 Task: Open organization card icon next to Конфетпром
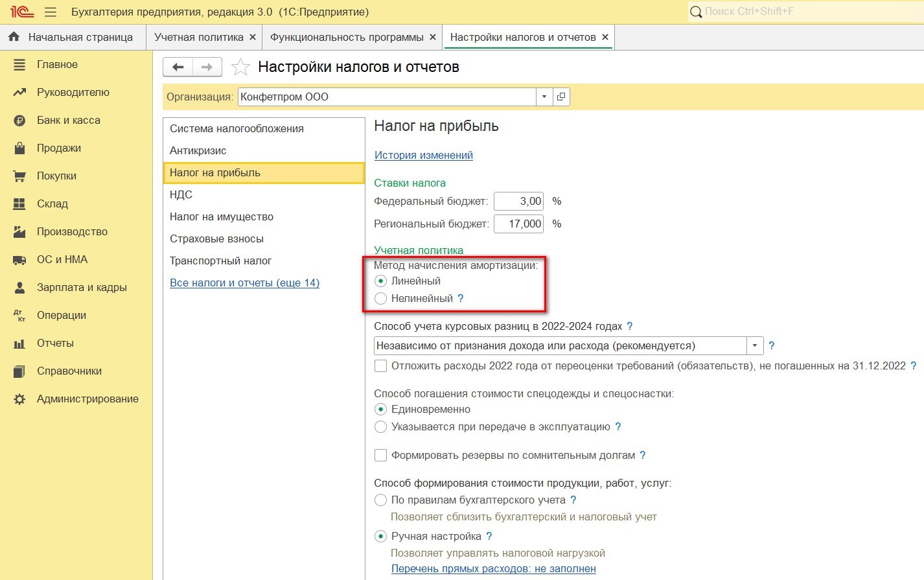[x=561, y=97]
